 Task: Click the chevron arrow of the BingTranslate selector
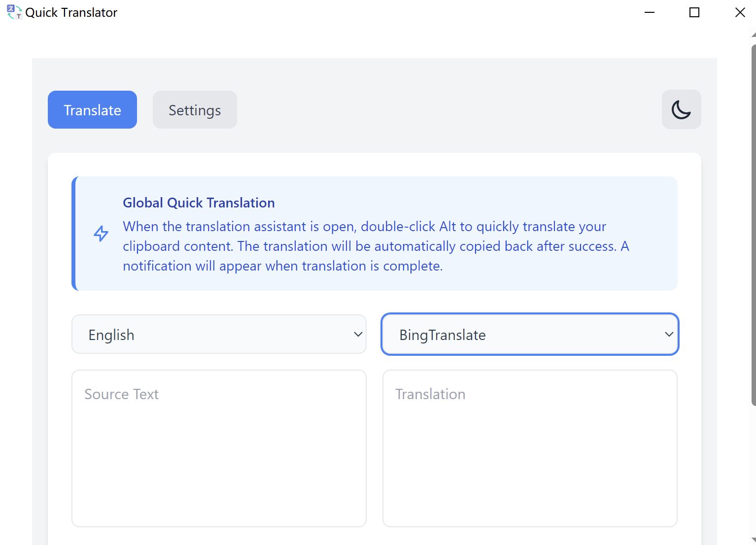tap(669, 335)
